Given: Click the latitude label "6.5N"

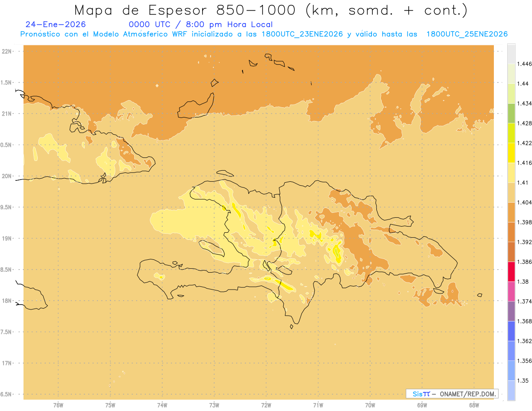Looking at the screenshot, I should (x=6, y=394).
